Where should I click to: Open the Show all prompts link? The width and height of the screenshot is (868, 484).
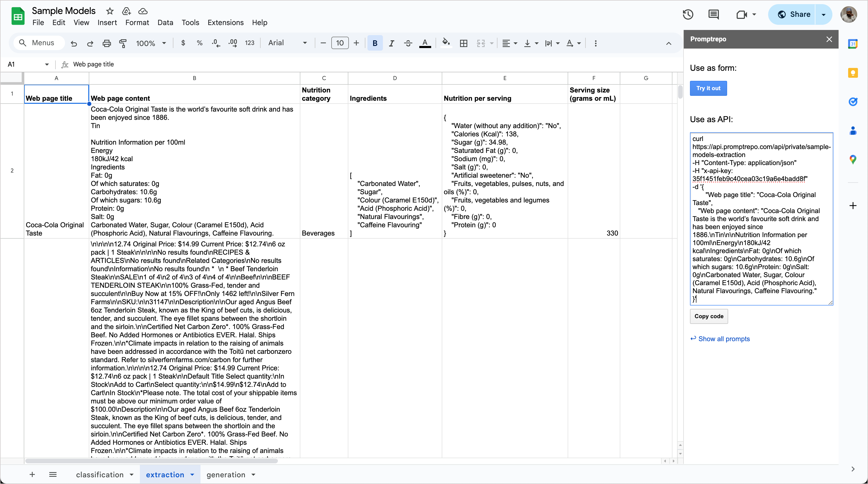coord(724,339)
